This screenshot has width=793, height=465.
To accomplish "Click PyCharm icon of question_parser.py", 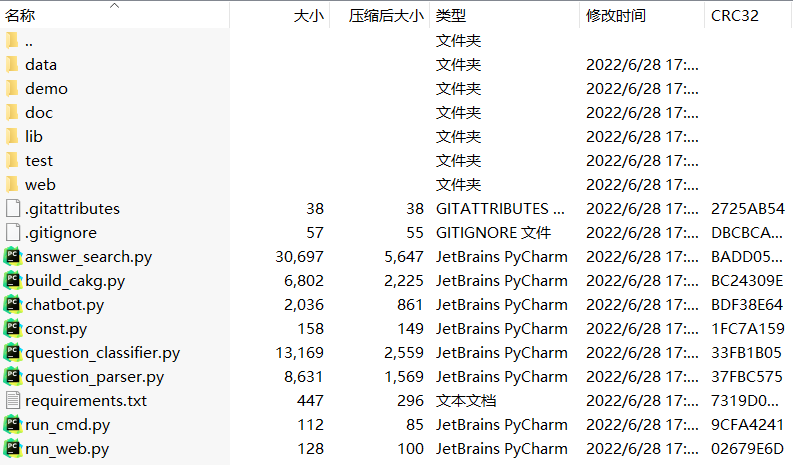I will coord(13,376).
